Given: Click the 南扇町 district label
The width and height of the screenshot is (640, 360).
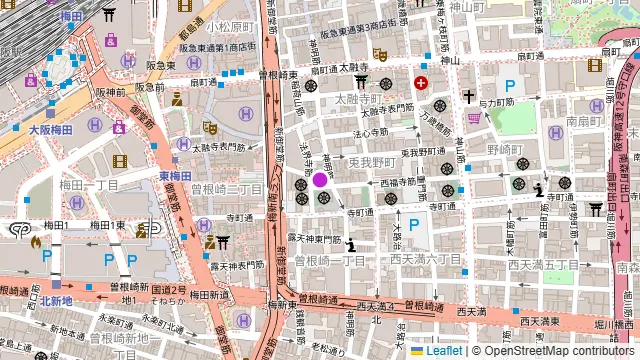Looking at the screenshot, I should (x=584, y=121).
